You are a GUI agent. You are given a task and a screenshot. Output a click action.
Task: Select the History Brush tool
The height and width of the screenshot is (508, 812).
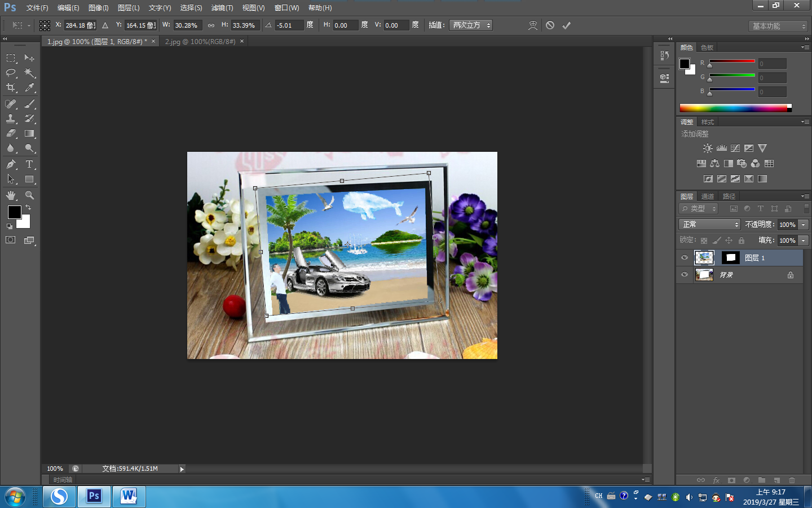coord(29,119)
